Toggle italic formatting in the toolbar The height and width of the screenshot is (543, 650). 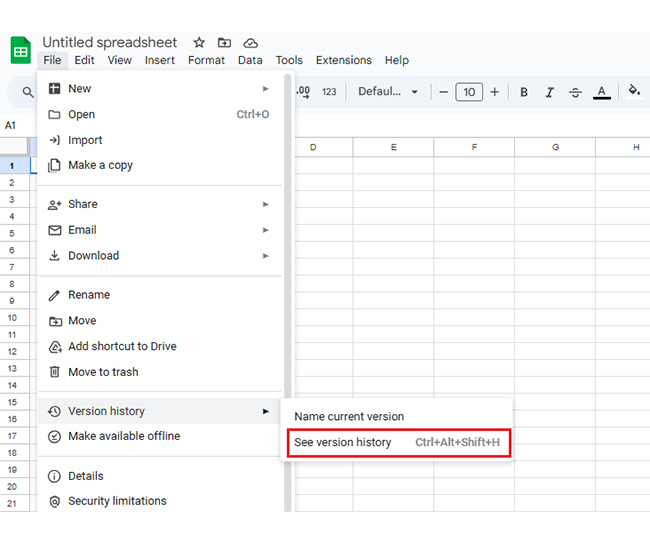click(x=549, y=92)
